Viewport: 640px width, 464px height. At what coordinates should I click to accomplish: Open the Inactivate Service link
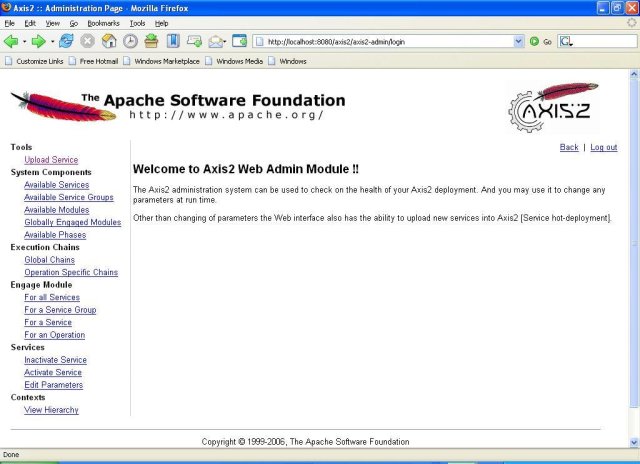55,360
